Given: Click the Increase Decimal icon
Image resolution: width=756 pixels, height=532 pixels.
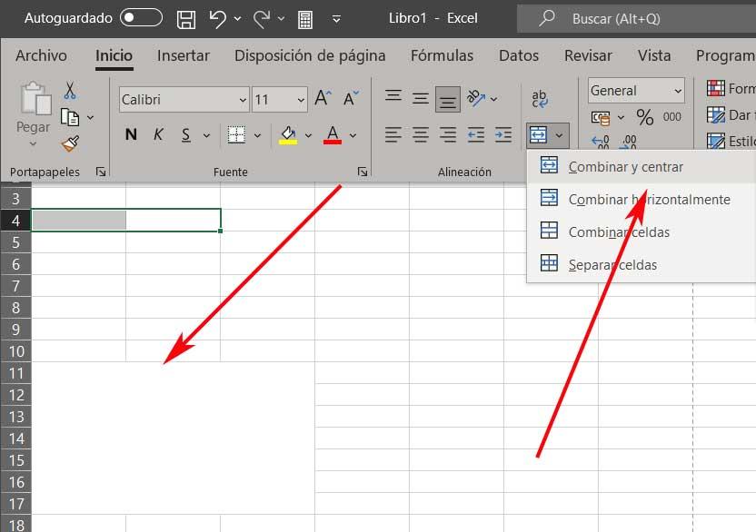Looking at the screenshot, I should pyautogui.click(x=601, y=143).
